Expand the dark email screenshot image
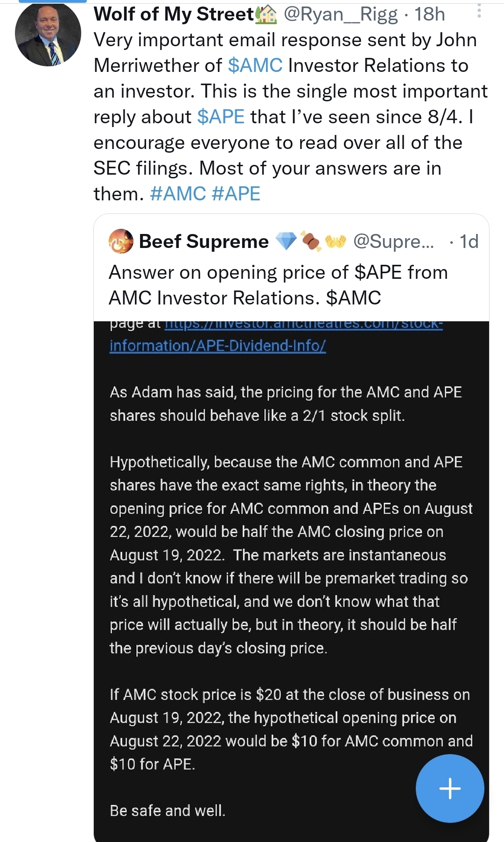The width and height of the screenshot is (504, 842). point(291,560)
